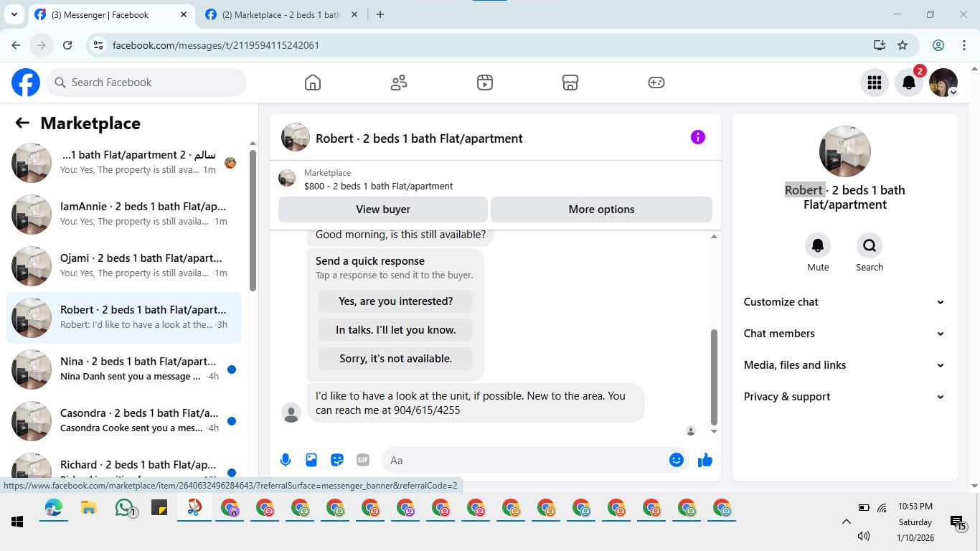The height and width of the screenshot is (551, 980).
Task: Click the More options button
Action: click(601, 209)
